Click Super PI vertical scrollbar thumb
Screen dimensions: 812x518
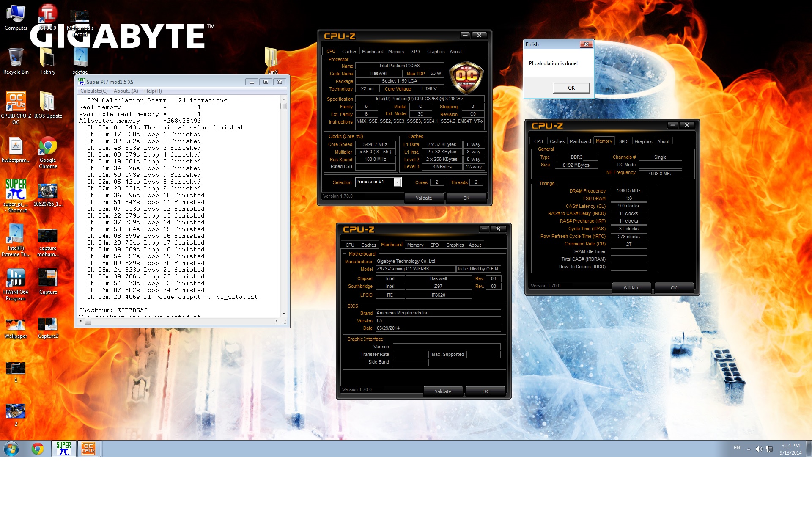pos(284,106)
